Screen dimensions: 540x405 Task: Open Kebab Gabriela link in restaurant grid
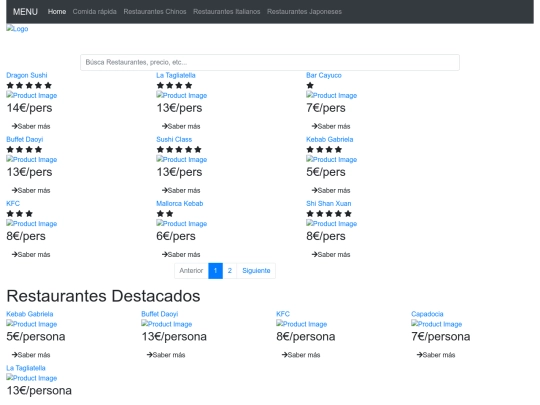(330, 139)
